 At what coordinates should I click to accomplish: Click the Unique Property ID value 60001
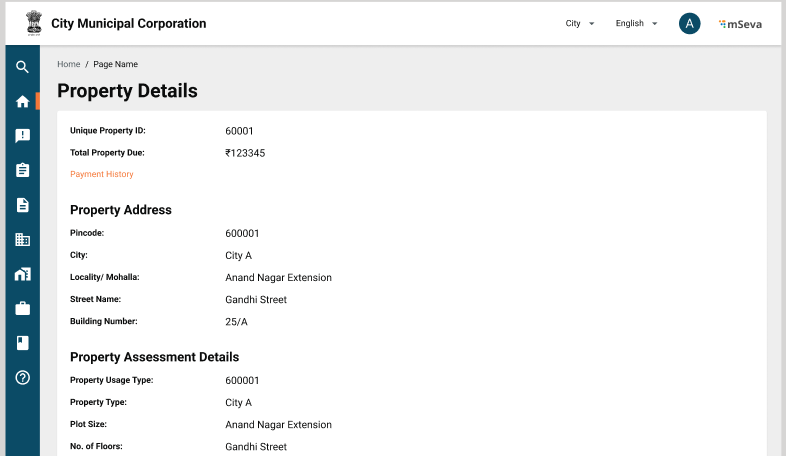pos(239,131)
